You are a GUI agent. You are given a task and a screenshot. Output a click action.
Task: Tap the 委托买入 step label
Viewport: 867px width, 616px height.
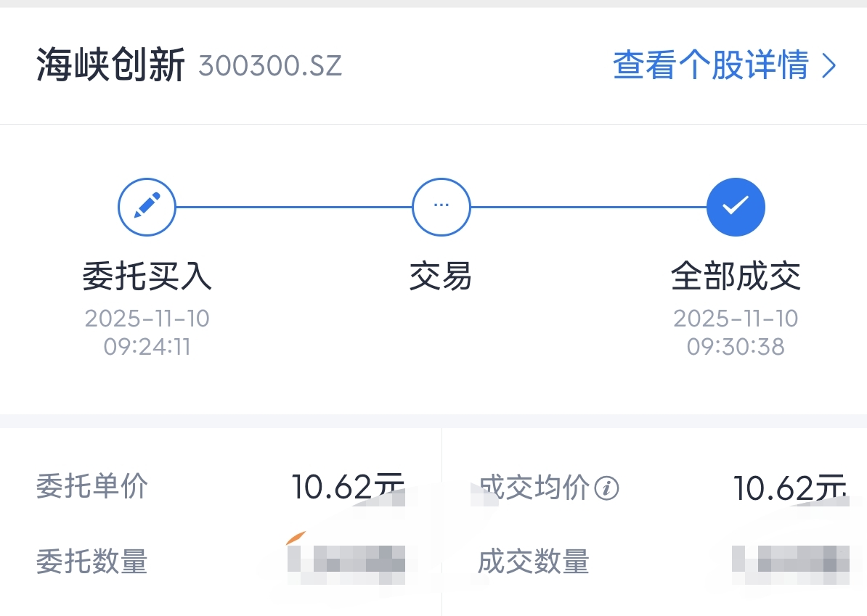pyautogui.click(x=147, y=276)
